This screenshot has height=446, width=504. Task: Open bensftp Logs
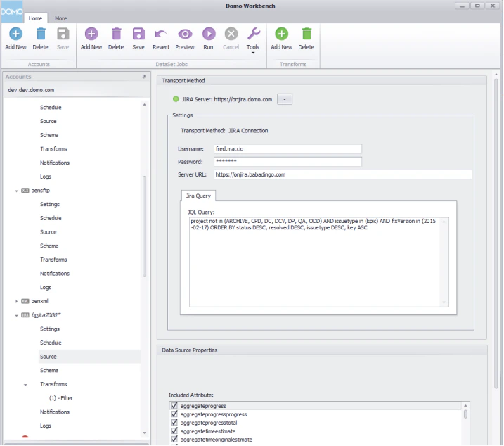pos(46,287)
